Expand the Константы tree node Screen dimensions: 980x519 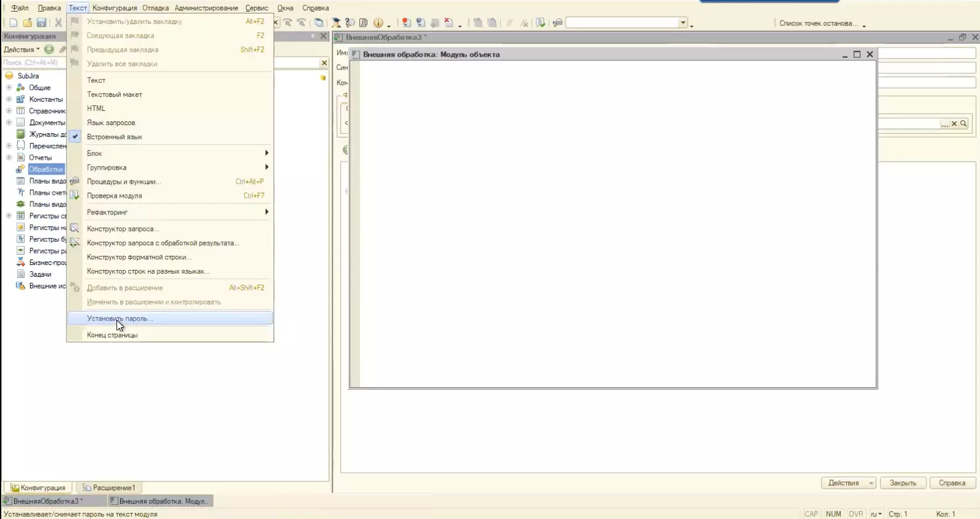pyautogui.click(x=9, y=99)
